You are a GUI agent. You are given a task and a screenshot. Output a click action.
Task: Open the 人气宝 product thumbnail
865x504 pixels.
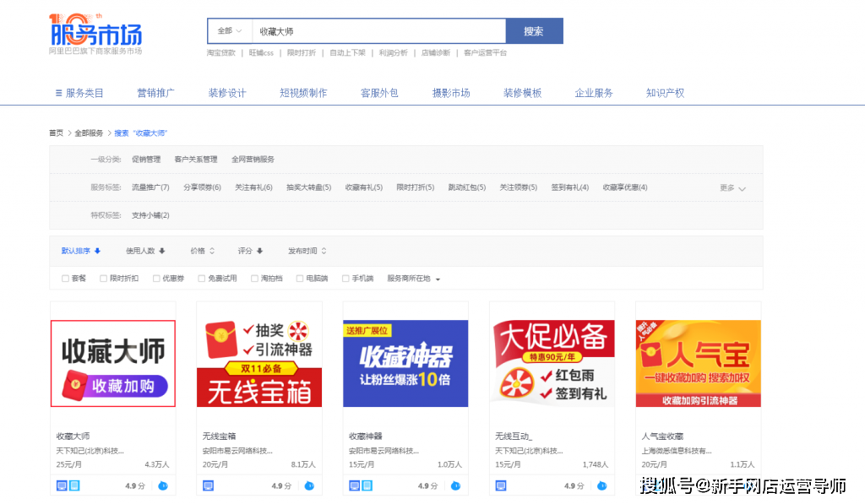[699, 363]
